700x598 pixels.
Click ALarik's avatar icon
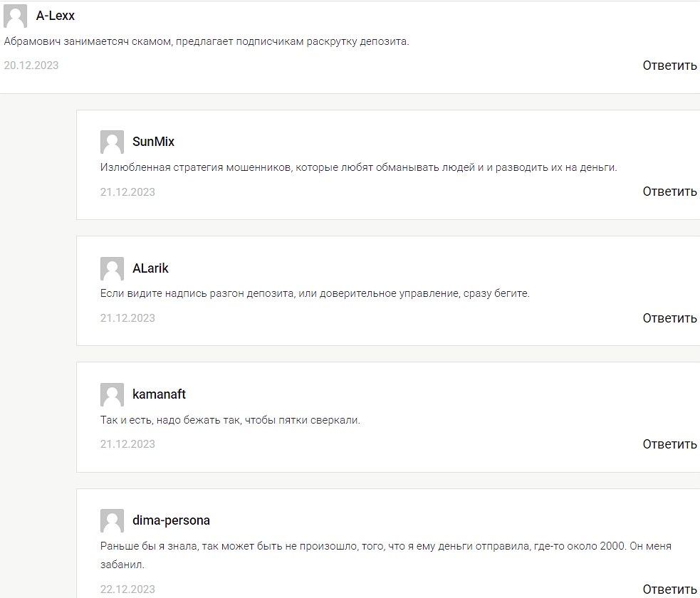coord(112,268)
